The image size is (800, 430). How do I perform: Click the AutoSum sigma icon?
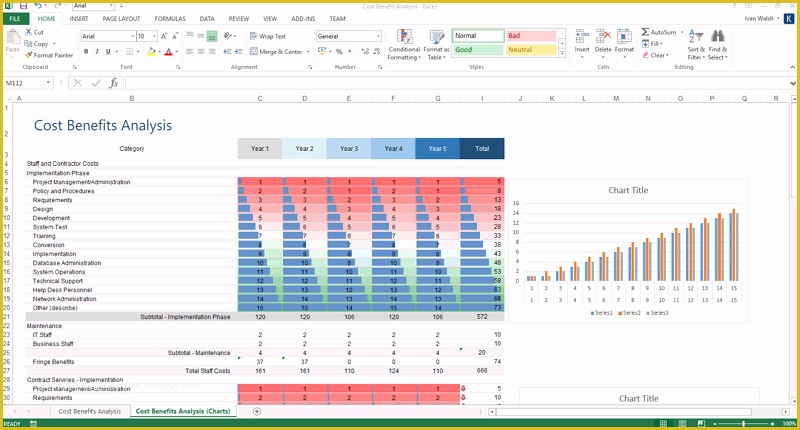[x=645, y=32]
